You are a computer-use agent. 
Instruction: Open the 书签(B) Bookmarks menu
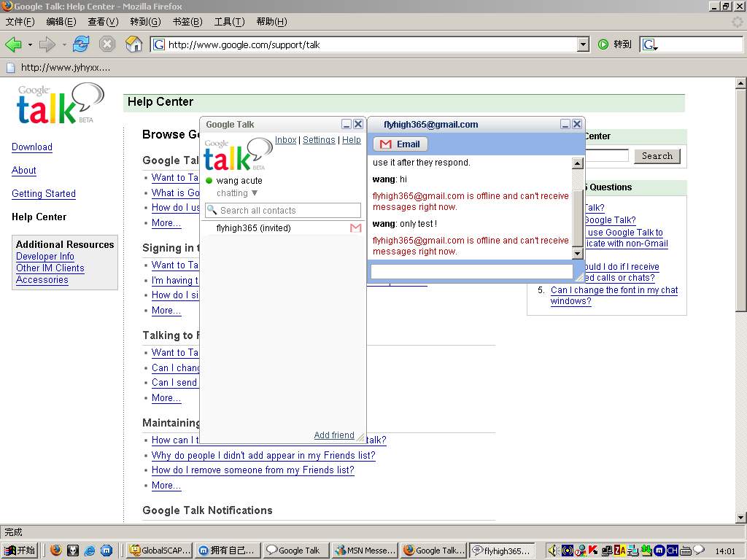point(187,21)
